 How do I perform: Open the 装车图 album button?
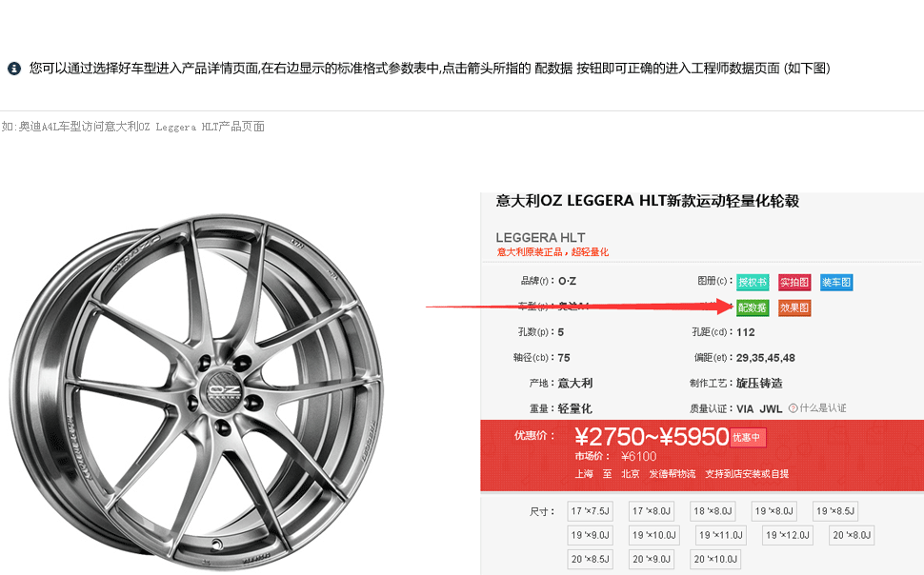[x=836, y=283]
